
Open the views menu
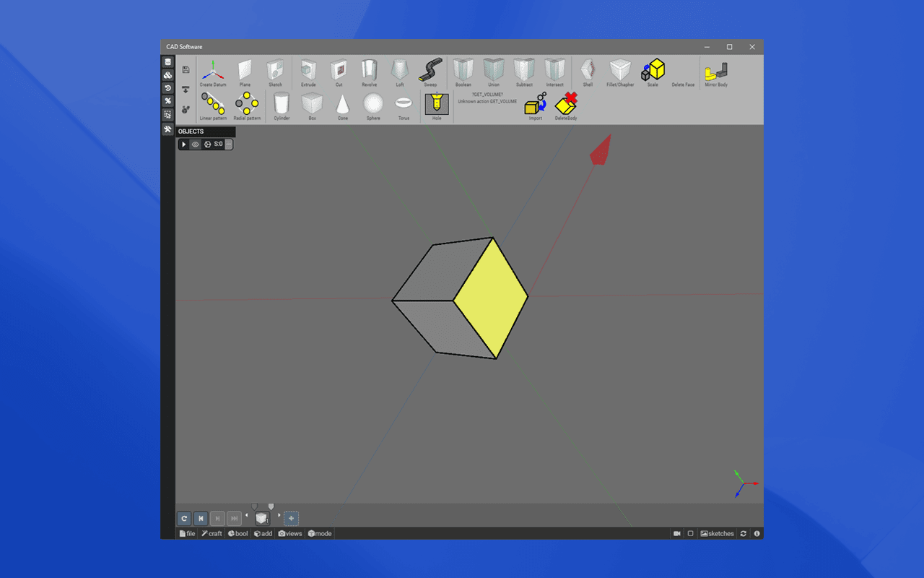290,533
